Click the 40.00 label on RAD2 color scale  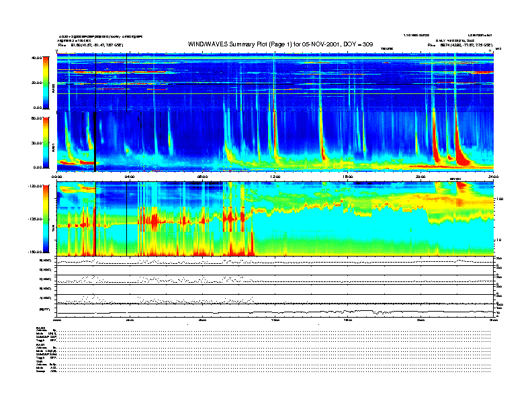coord(36,58)
